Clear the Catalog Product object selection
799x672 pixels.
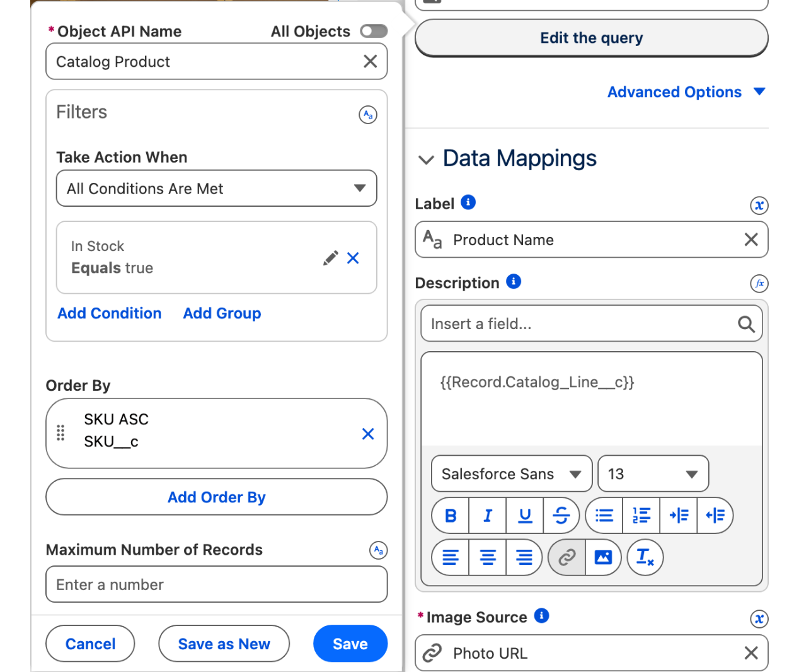(x=371, y=61)
